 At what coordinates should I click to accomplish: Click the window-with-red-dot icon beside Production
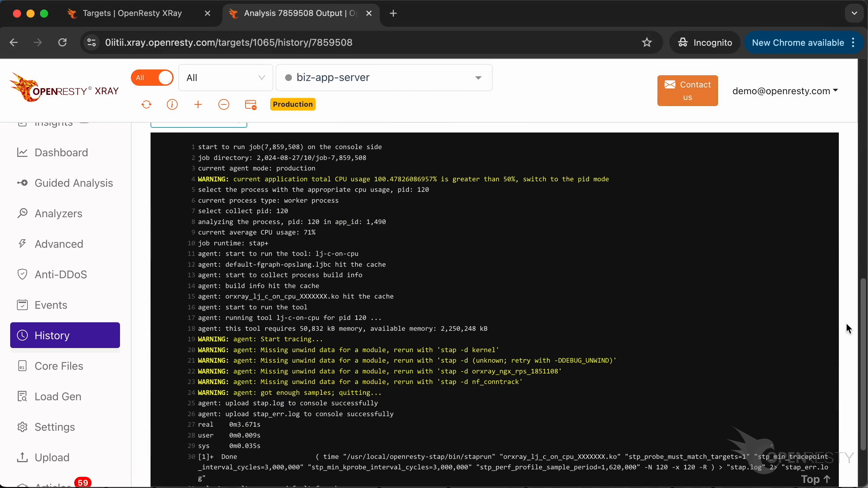pyautogui.click(x=251, y=104)
